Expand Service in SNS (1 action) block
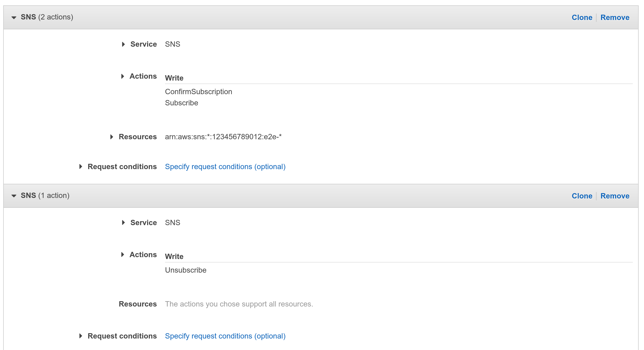The height and width of the screenshot is (350, 644). pos(123,223)
